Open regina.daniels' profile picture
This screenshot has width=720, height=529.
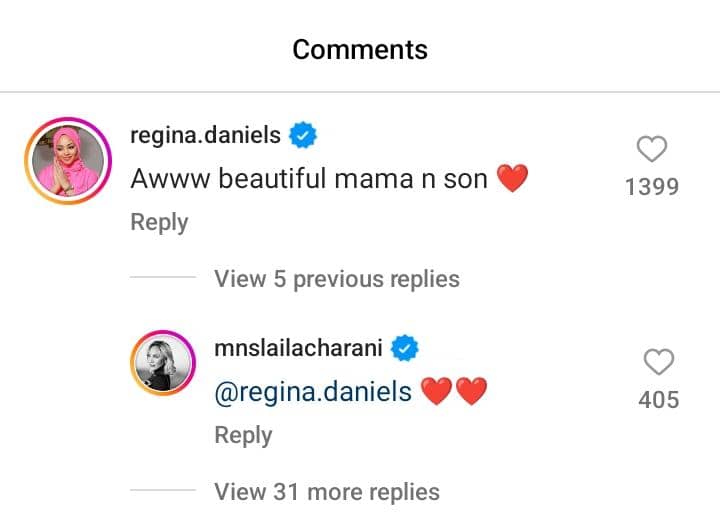(65, 158)
